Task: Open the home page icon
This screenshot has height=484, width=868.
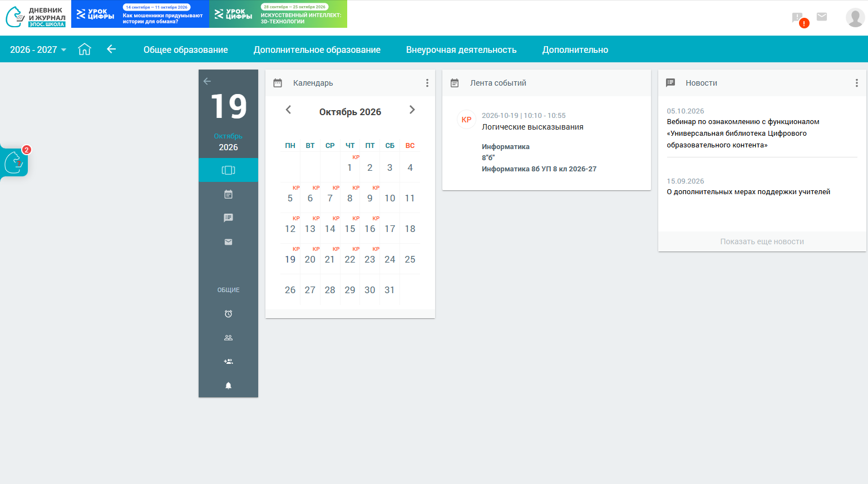Action: [85, 50]
